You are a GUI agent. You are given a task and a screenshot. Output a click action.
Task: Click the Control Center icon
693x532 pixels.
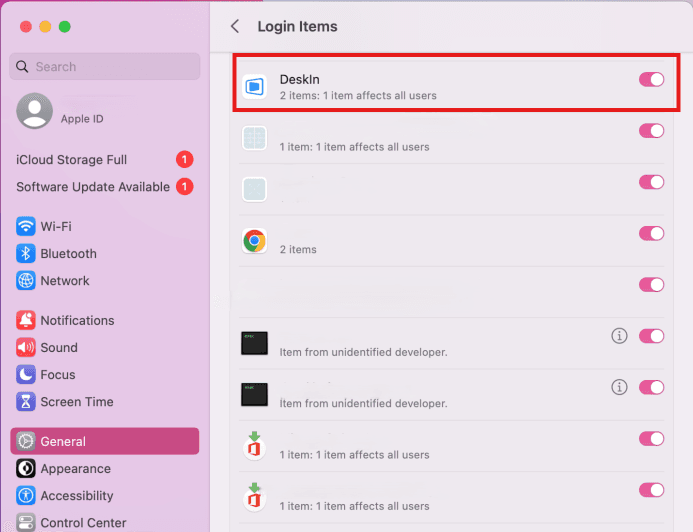(26, 523)
